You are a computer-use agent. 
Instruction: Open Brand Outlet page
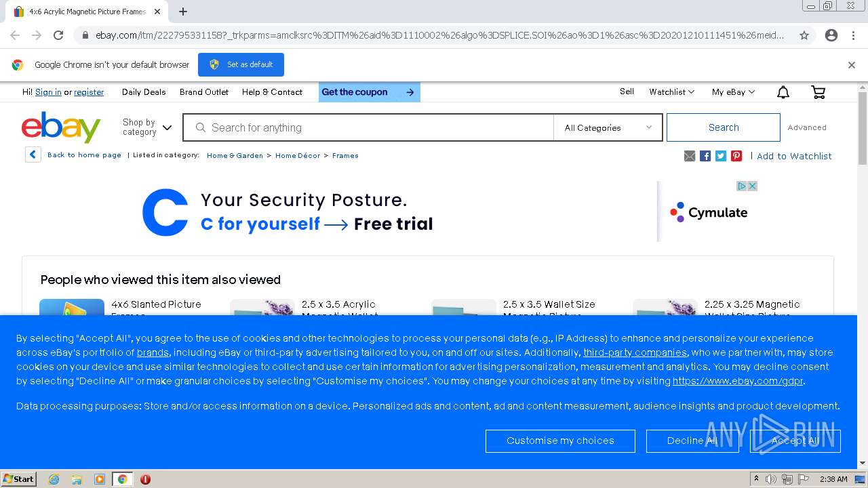pos(204,92)
